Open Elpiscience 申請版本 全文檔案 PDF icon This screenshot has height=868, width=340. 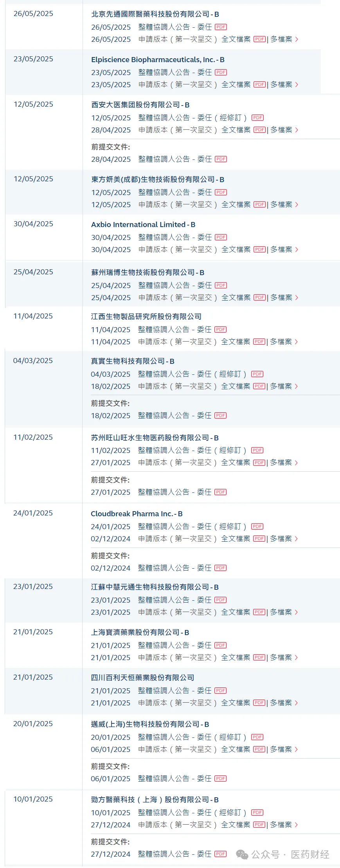[259, 84]
